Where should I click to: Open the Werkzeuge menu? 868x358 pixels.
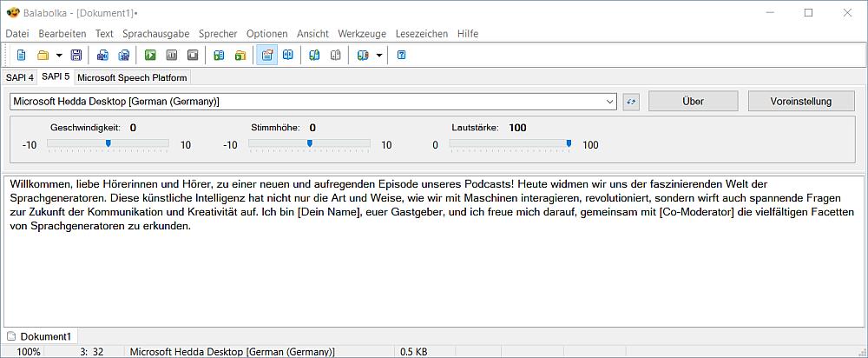(x=362, y=34)
